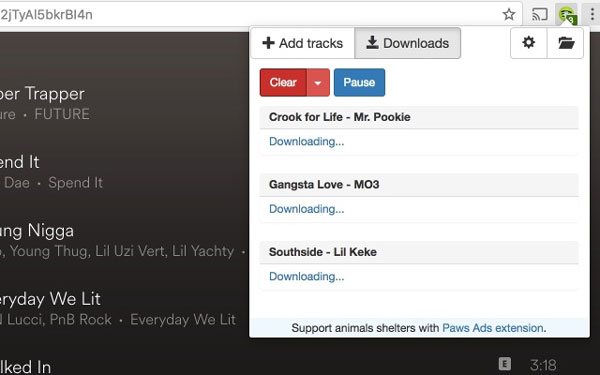The width and height of the screenshot is (600, 375).
Task: Play the Everyday We Lit track
Action: pyautogui.click(x=50, y=299)
